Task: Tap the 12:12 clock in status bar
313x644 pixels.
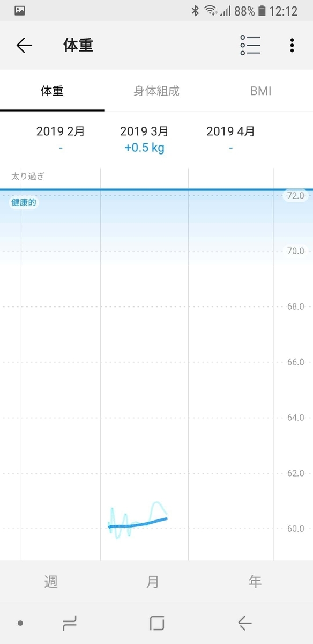Action: click(x=284, y=10)
